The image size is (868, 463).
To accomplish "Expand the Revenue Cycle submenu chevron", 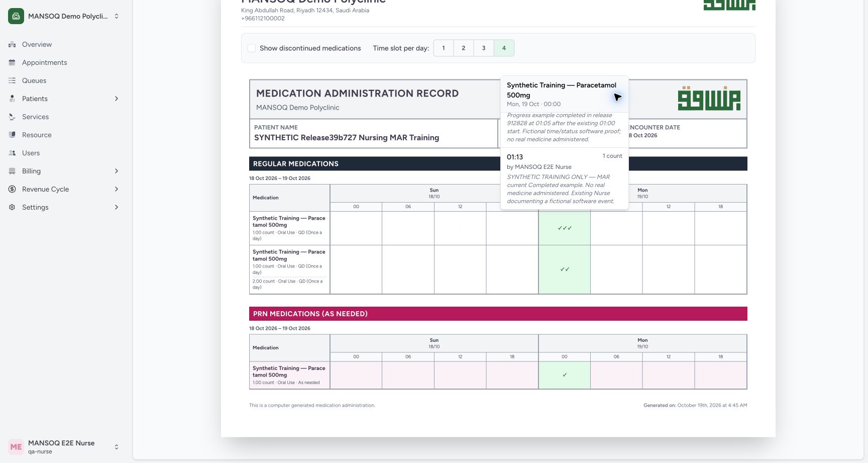I will click(x=117, y=189).
